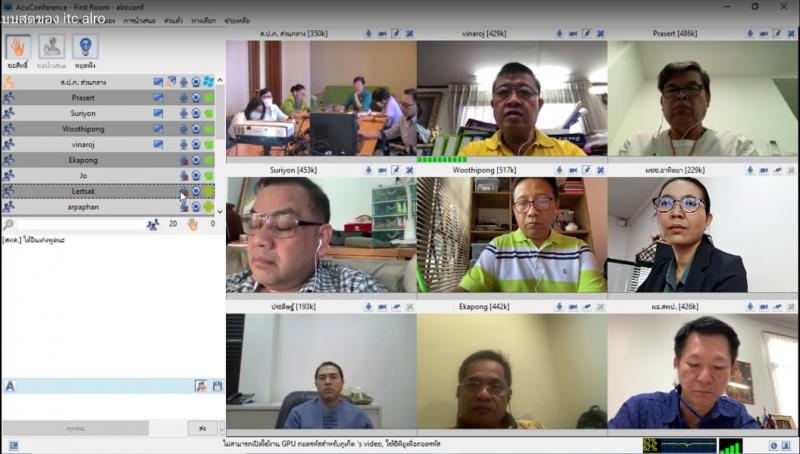Screen dimensions: 800x454
Task: Click green status icon in Suriyon participant row
Action: point(208,113)
